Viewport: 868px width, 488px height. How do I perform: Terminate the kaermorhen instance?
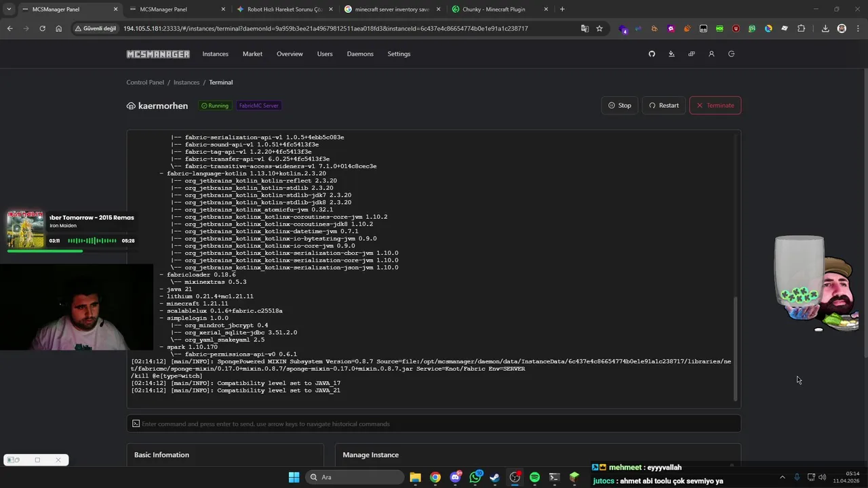(x=715, y=105)
